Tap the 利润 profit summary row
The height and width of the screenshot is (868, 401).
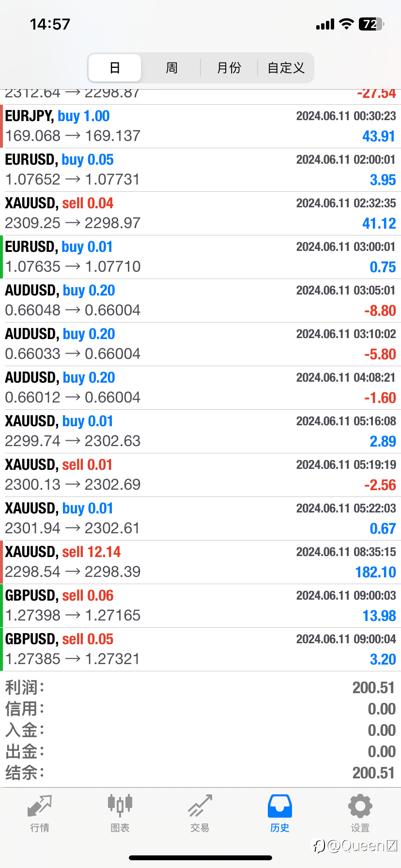(200, 687)
